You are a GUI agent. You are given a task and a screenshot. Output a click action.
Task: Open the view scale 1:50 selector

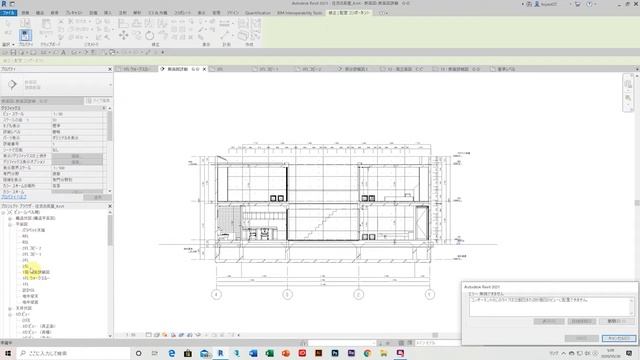pyautogui.click(x=130, y=335)
